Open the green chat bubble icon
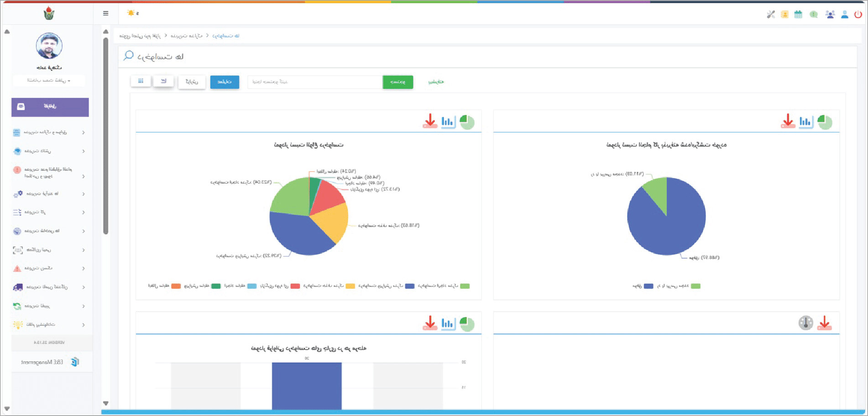Screen dimensions: 868x416 814,15
